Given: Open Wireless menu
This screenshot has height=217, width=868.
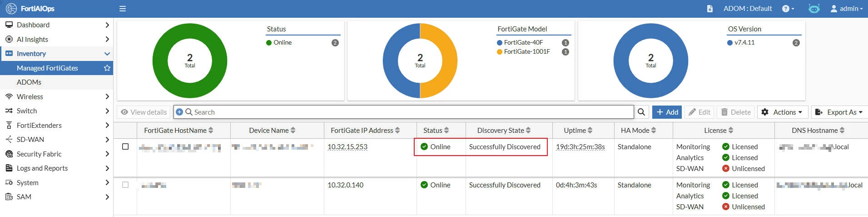Looking at the screenshot, I should [56, 97].
